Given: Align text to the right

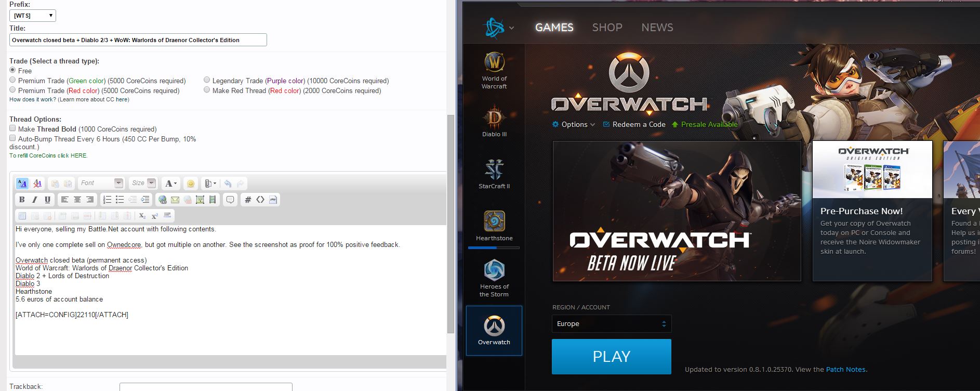Looking at the screenshot, I should [90, 199].
